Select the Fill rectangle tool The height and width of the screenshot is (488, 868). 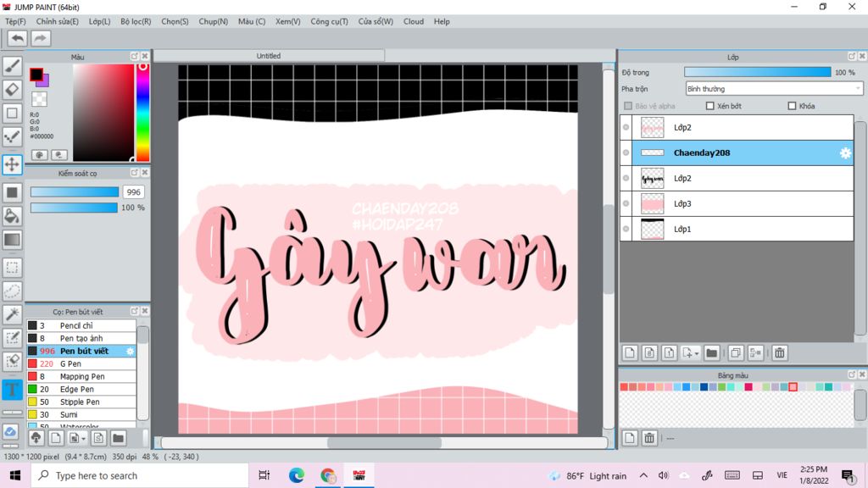[x=12, y=192]
